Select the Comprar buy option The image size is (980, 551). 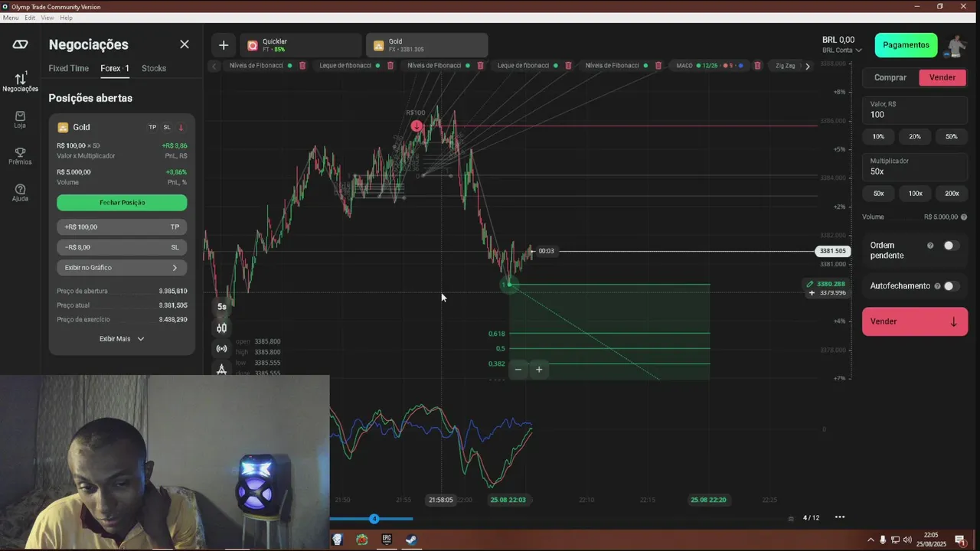coord(890,77)
